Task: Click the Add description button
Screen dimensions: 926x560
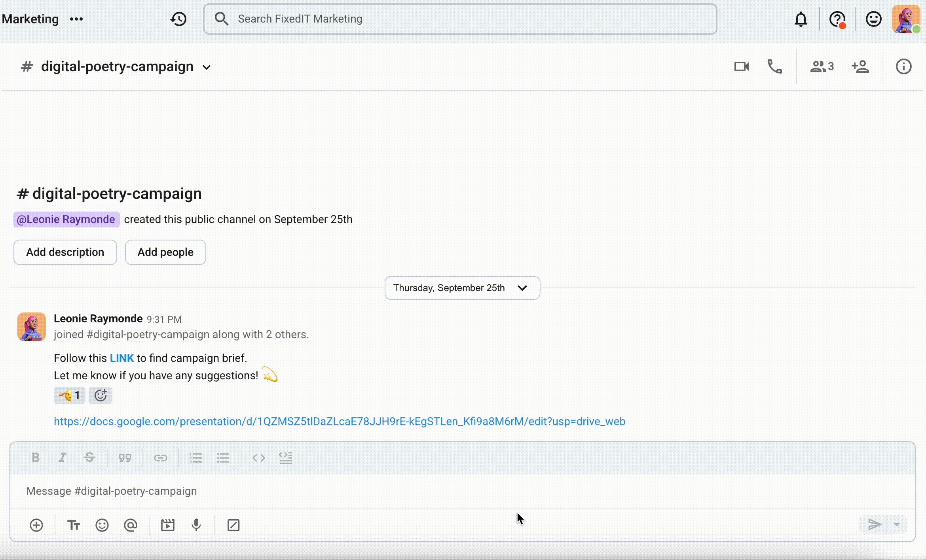Action: coord(65,252)
